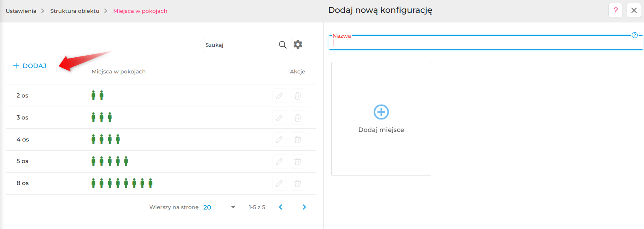Image resolution: width=644 pixels, height=229 pixels.
Task: Open the rows per page dropdown
Action: click(219, 207)
